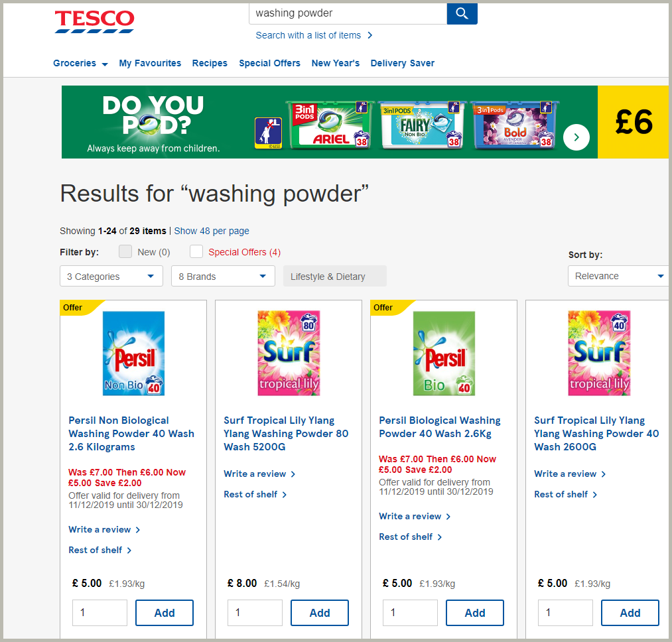Expand the 8 Brands dropdown
Image resolution: width=672 pixels, height=642 pixels.
pos(222,277)
